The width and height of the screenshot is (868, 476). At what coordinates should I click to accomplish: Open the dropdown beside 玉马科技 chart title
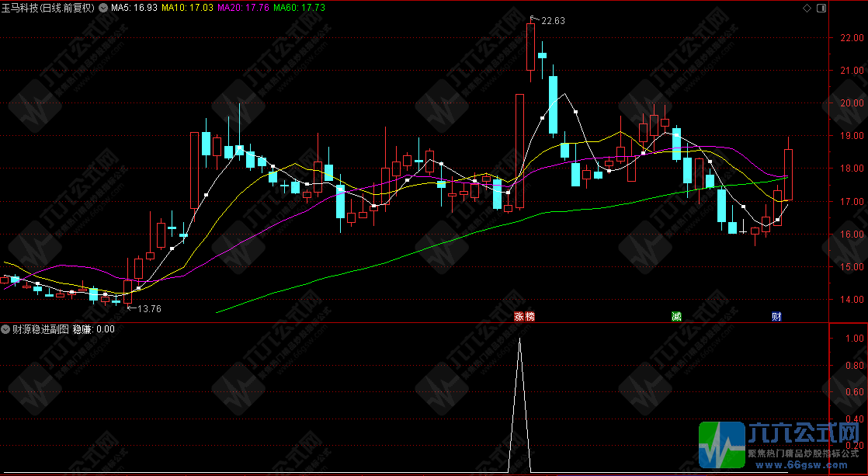tap(104, 8)
